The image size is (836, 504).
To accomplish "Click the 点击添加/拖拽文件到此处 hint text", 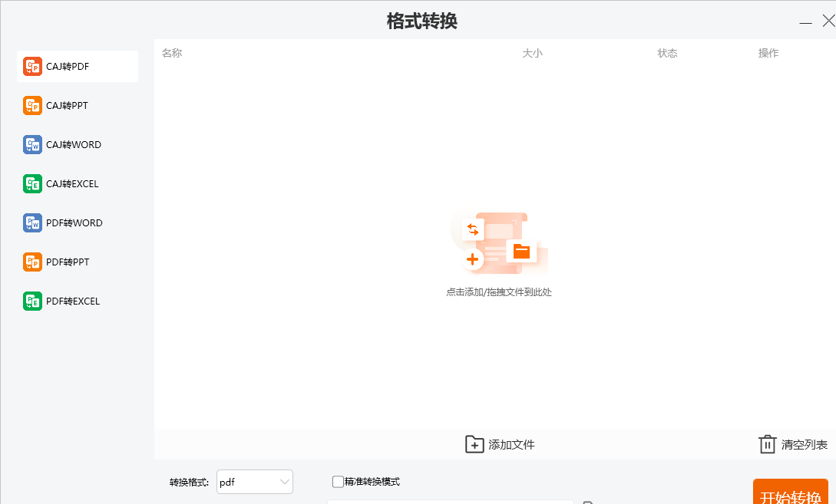I will click(499, 292).
